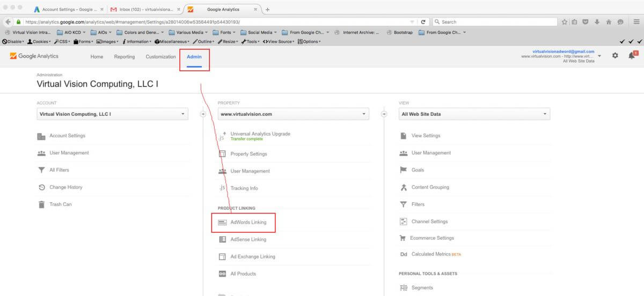Open Filters in the View column
The height and width of the screenshot is (296, 644).
point(418,204)
